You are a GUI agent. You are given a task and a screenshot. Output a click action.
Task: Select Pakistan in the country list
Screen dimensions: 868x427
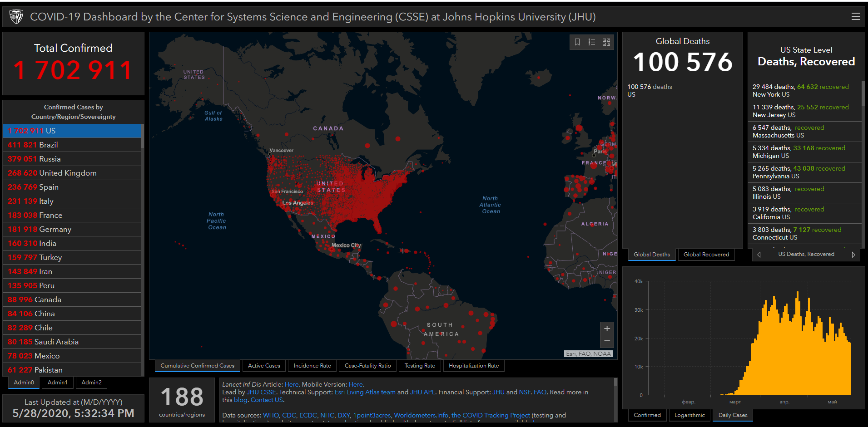pos(72,369)
